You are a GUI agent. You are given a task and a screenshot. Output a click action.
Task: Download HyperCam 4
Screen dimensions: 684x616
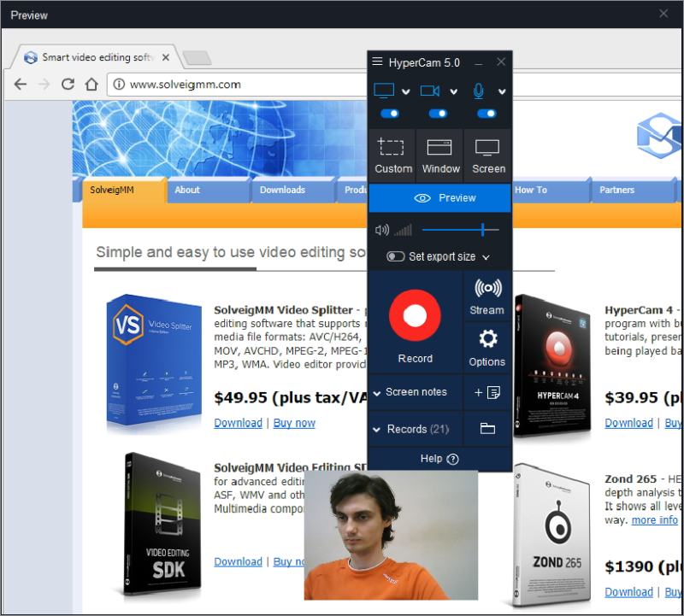point(629,423)
